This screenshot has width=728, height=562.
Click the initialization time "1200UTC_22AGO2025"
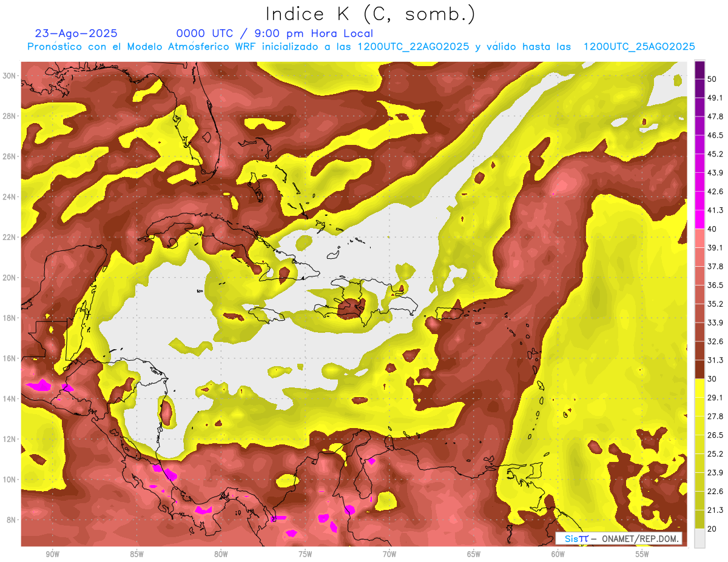(x=413, y=47)
